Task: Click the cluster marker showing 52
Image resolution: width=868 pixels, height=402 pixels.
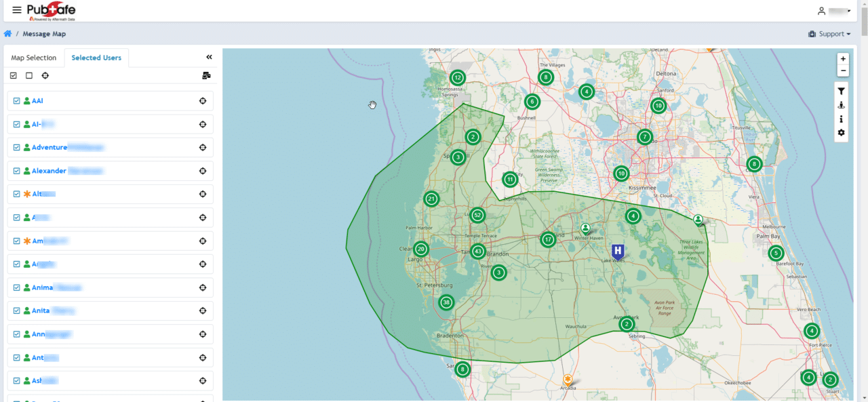Action: click(477, 216)
